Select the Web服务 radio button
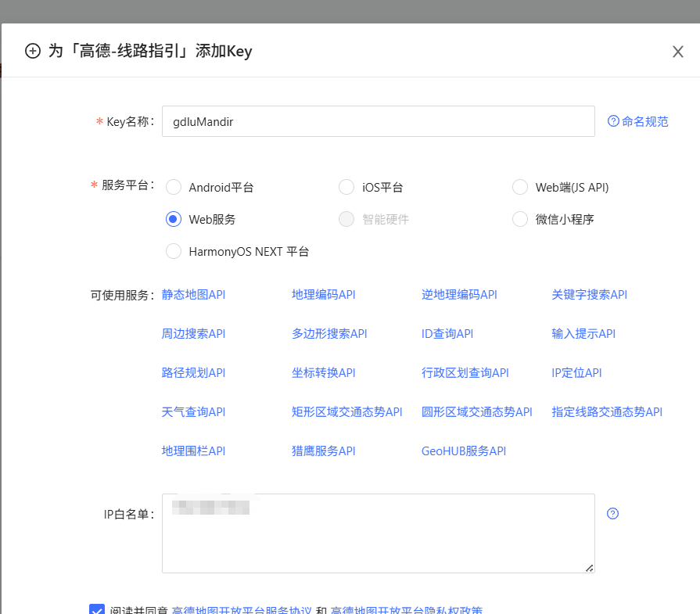Viewport: 700px width, 614px height. (174, 219)
